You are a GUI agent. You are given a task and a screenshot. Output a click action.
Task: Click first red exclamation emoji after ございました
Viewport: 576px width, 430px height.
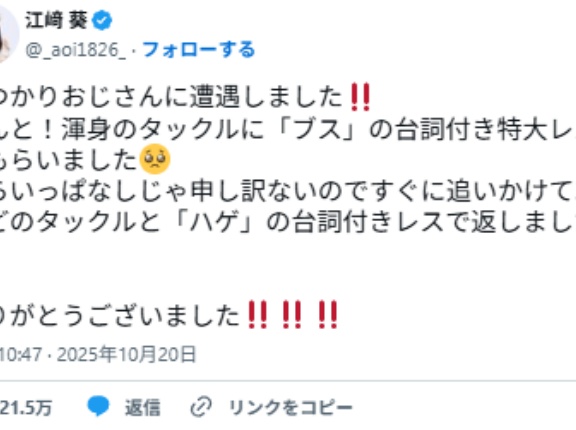coord(257,315)
